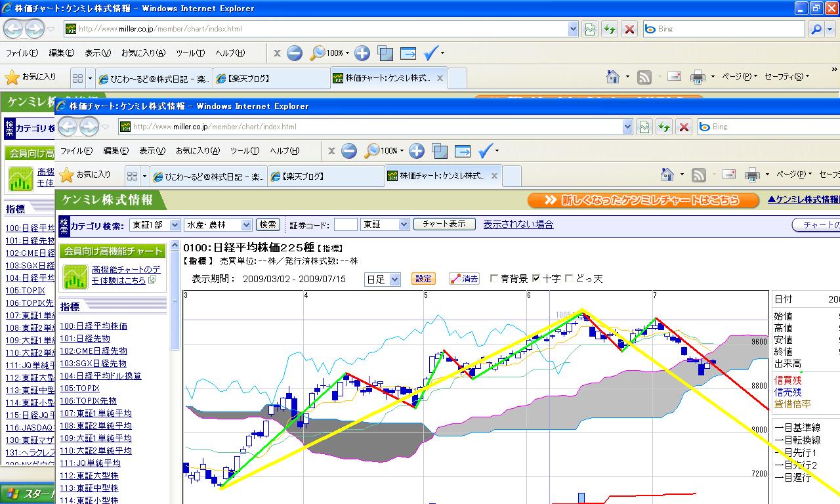Open the ファイル(F) menu in the outer window
840x504 pixels.
click(x=22, y=53)
